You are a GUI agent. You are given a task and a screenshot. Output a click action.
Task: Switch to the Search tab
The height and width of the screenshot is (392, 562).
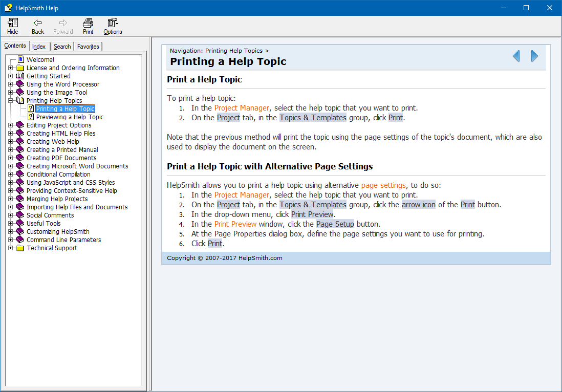pos(62,47)
